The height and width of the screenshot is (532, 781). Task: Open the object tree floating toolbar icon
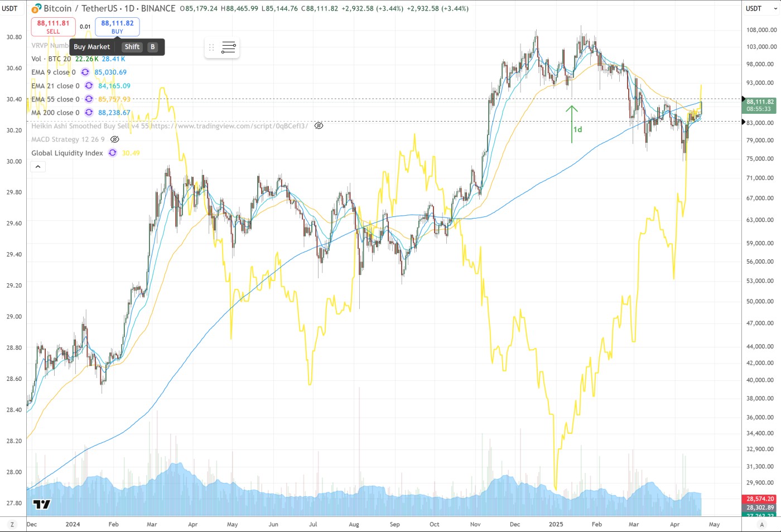229,47
